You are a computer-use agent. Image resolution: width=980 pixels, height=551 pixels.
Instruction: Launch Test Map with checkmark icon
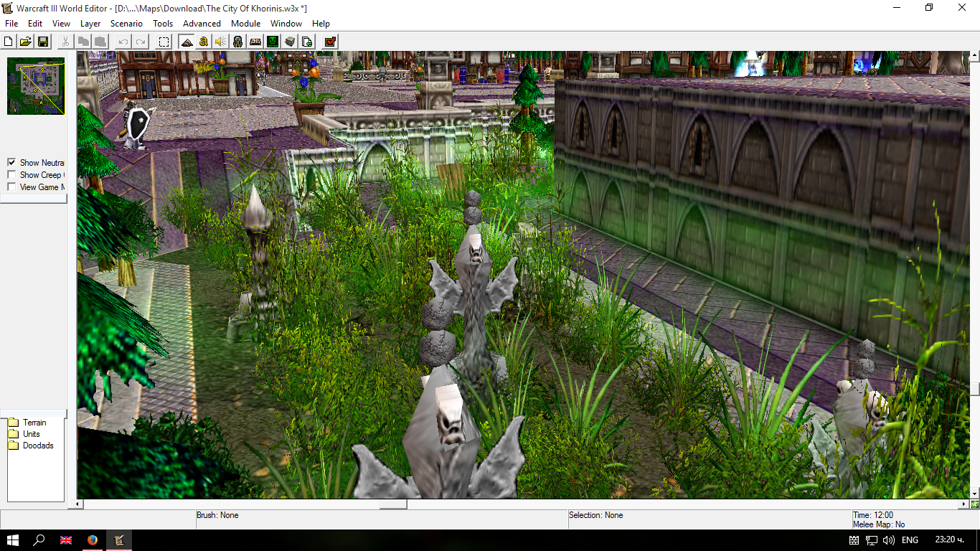click(x=330, y=42)
